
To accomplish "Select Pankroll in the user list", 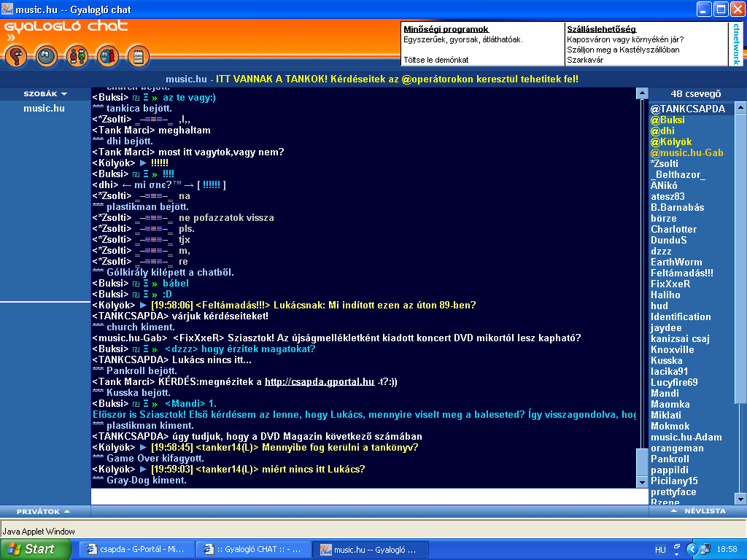I will tap(670, 459).
